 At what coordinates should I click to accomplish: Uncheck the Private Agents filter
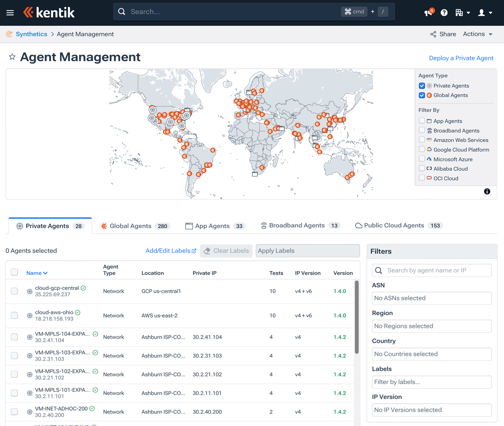click(x=422, y=86)
